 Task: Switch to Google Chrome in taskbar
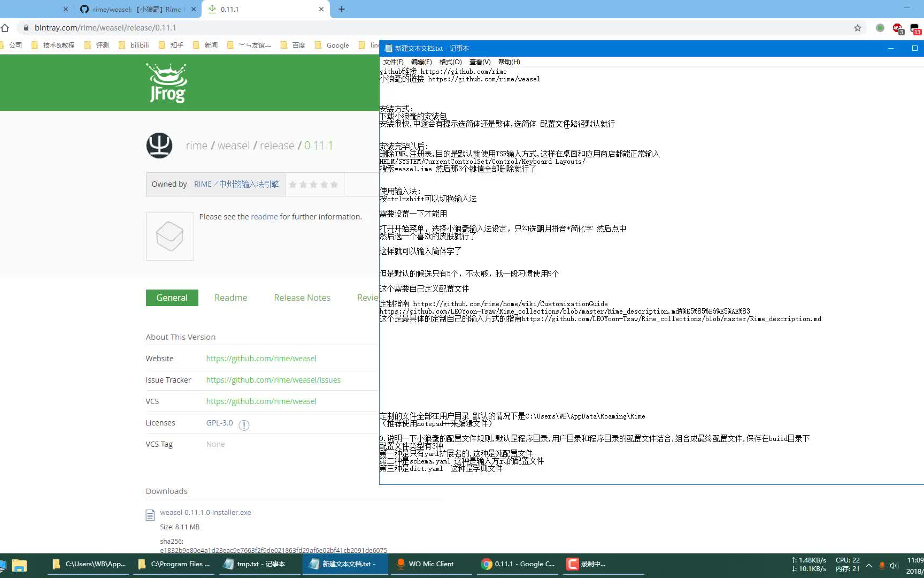point(518,564)
